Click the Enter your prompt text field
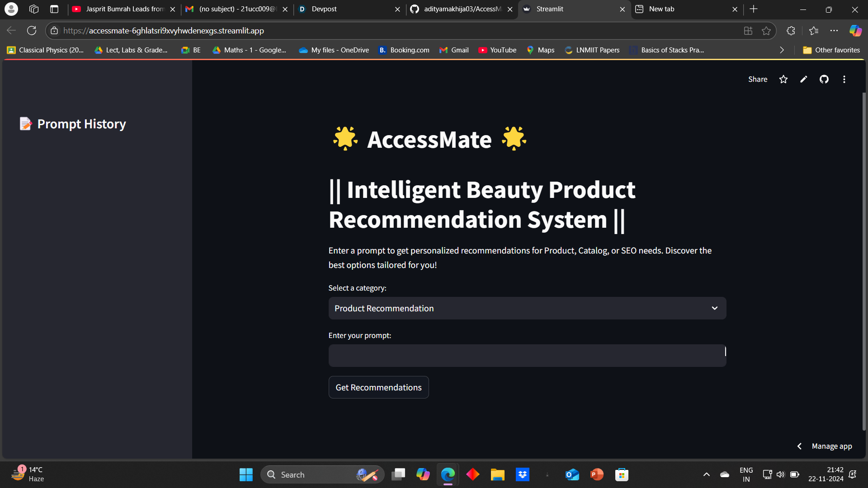The image size is (868, 488). click(527, 356)
